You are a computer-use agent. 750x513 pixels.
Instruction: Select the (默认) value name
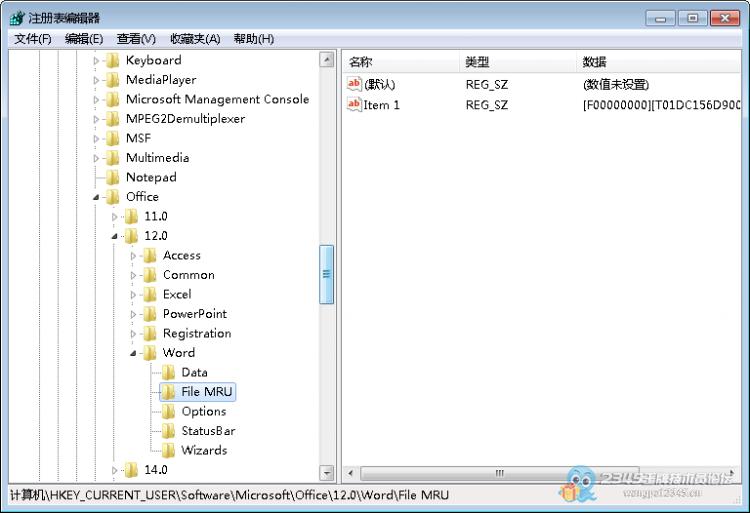coord(379,85)
